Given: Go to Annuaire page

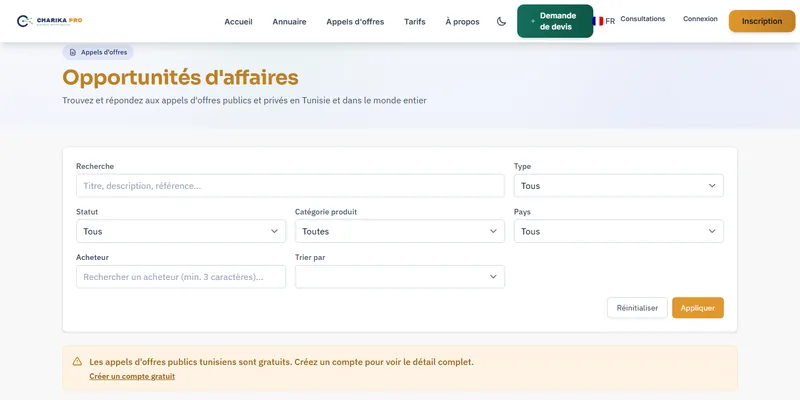Looking at the screenshot, I should pos(289,22).
